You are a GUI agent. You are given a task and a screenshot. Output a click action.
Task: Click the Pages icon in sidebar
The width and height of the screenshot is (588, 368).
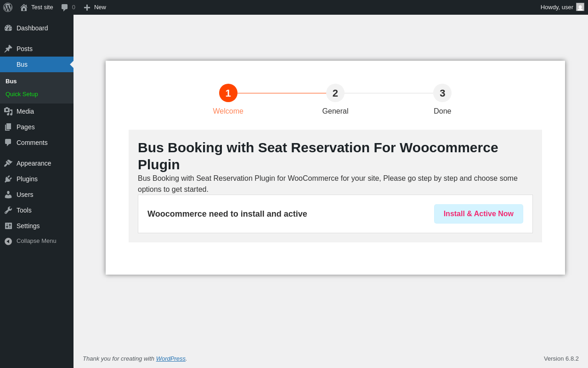(8, 127)
